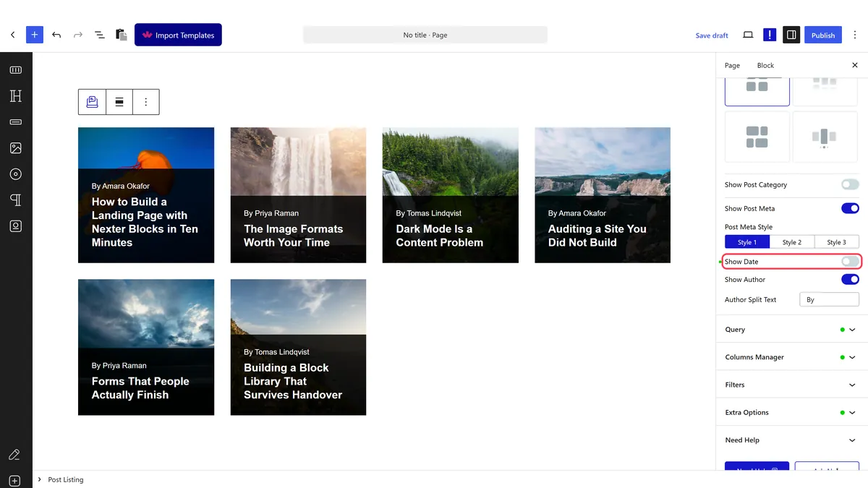Expand the Post Listing breadcrumb chevron
This screenshot has width=868, height=488.
click(x=39, y=479)
